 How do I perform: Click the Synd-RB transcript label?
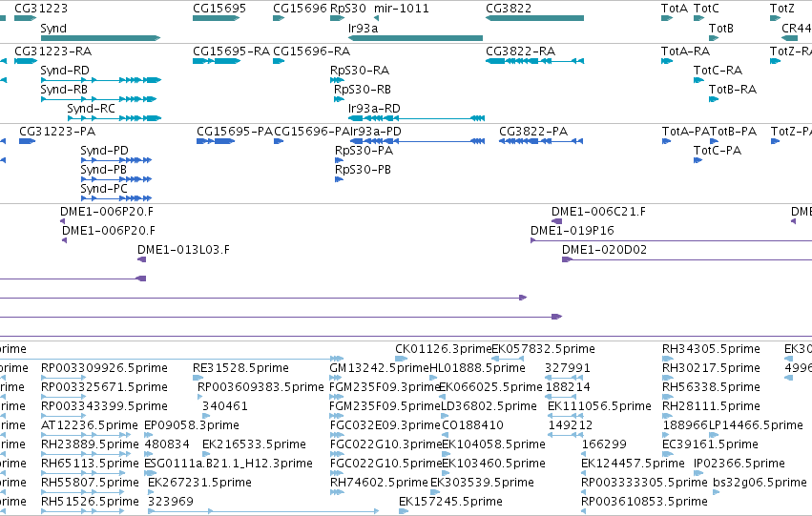pos(64,90)
